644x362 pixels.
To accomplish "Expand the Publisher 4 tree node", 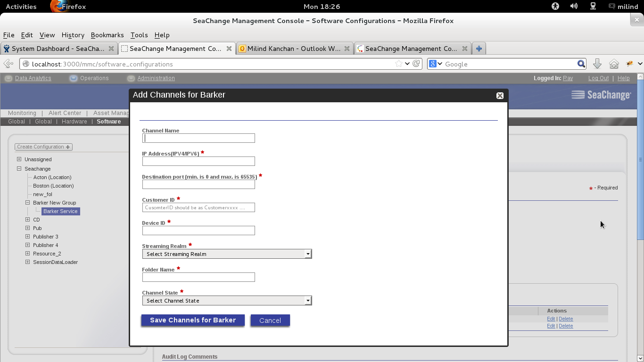I will (28, 245).
